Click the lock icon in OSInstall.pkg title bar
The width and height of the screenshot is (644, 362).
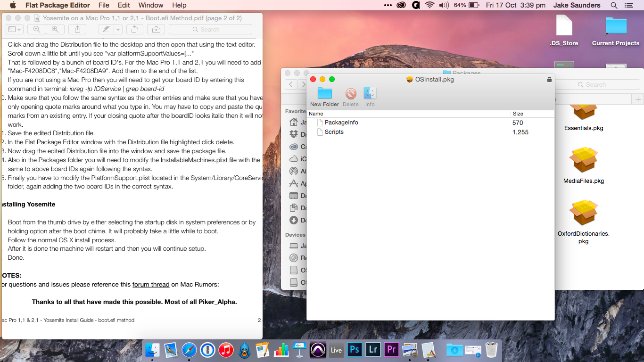point(549,80)
